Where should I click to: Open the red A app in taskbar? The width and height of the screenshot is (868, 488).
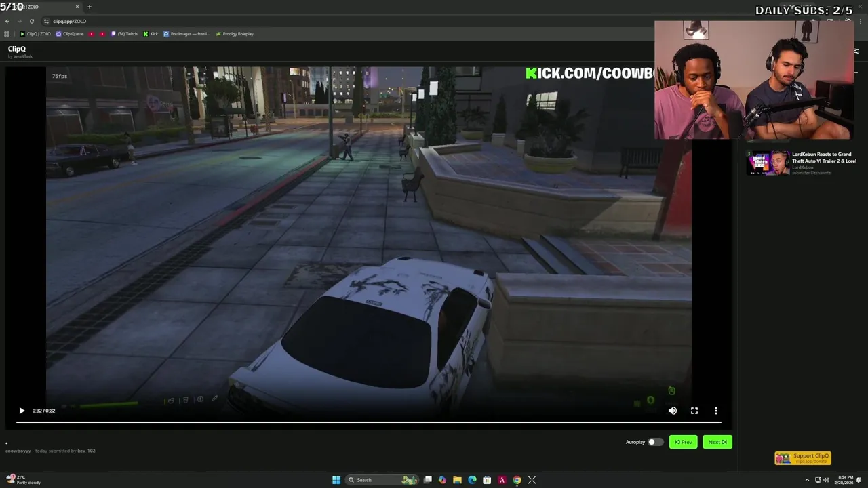pos(502,480)
